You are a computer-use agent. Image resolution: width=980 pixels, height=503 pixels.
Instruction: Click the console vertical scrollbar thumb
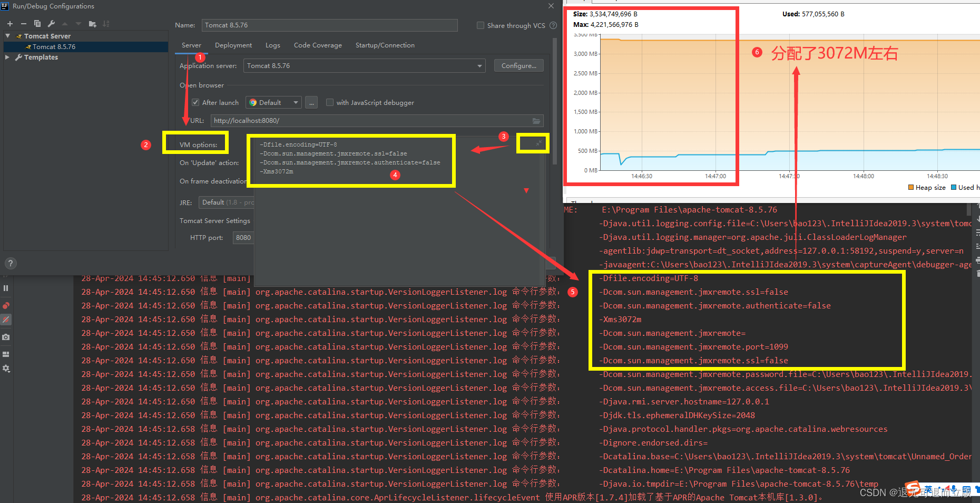[x=969, y=210]
